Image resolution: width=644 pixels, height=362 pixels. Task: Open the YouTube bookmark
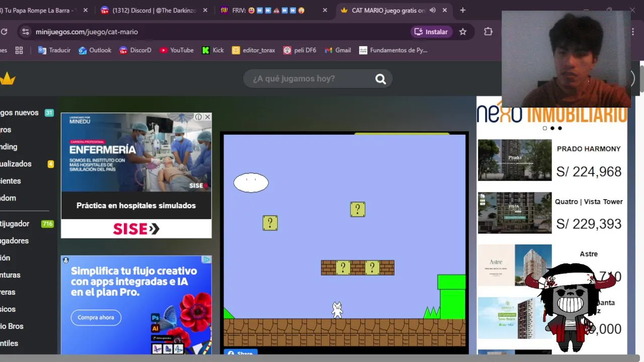176,50
